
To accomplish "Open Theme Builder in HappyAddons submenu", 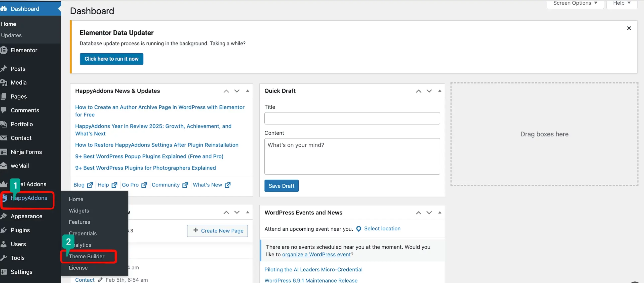I will pos(87,256).
